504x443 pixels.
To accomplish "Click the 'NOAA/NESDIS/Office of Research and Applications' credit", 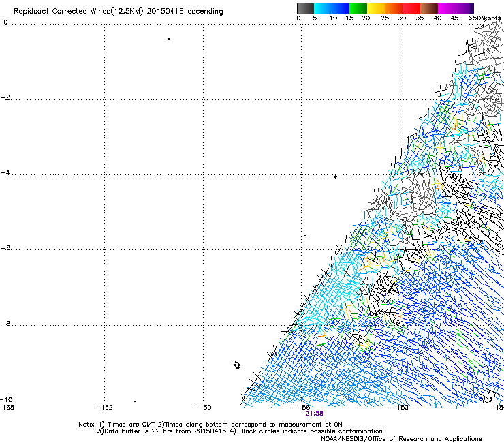I will (x=401, y=439).
